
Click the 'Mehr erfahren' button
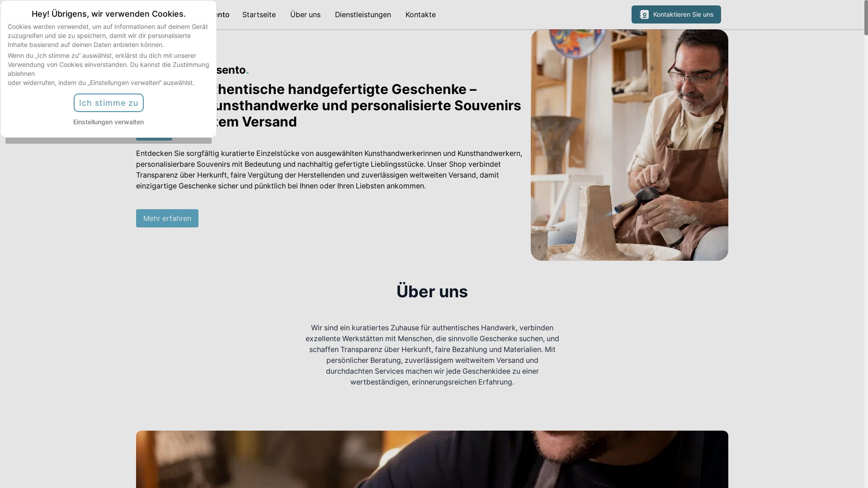(x=167, y=218)
